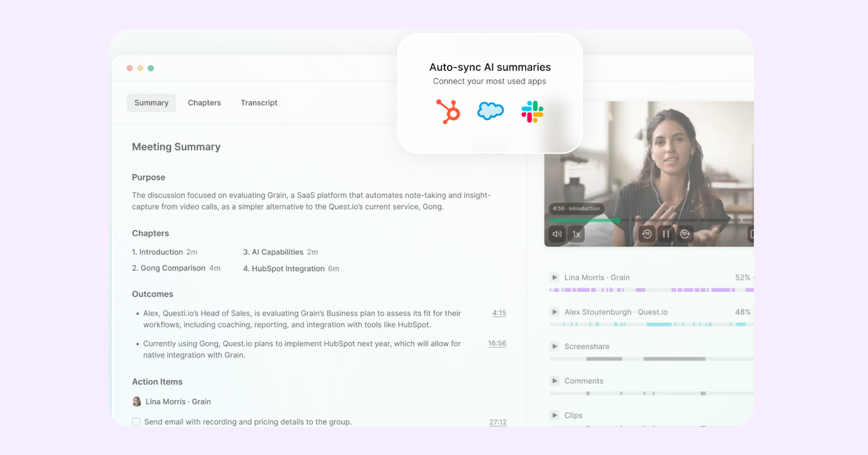Open the HubSpot Integration chapter
The height and width of the screenshot is (455, 868).
point(288,269)
